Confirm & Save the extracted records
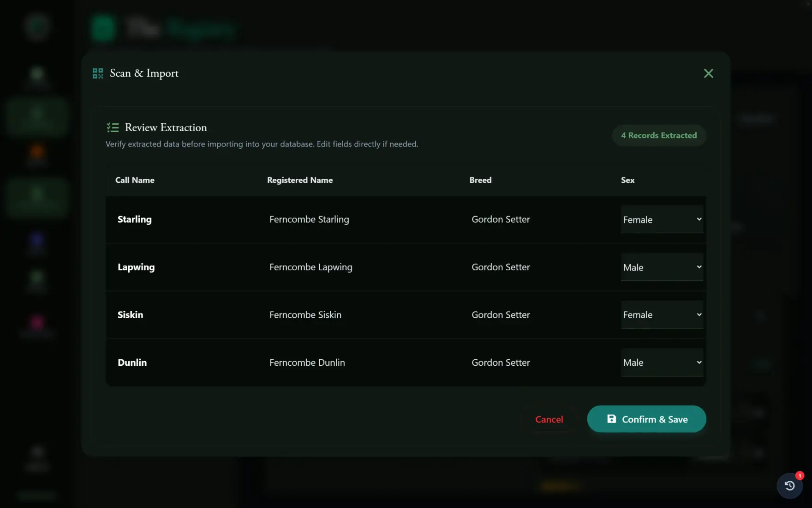812x508 pixels. (646, 419)
